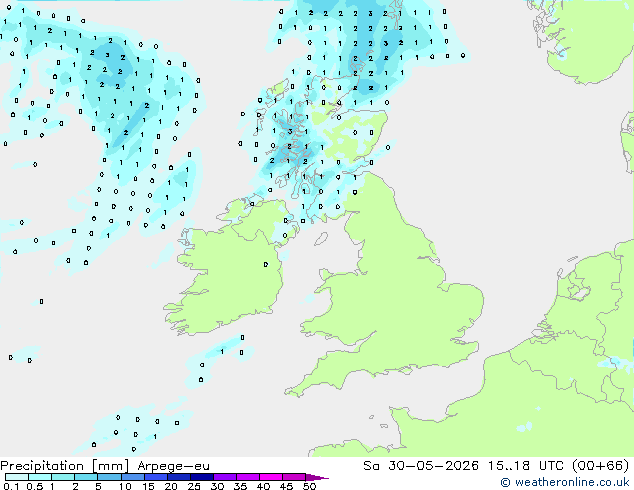
Task: Click the 25–30 mm dark blue legend box
Action: point(202,477)
